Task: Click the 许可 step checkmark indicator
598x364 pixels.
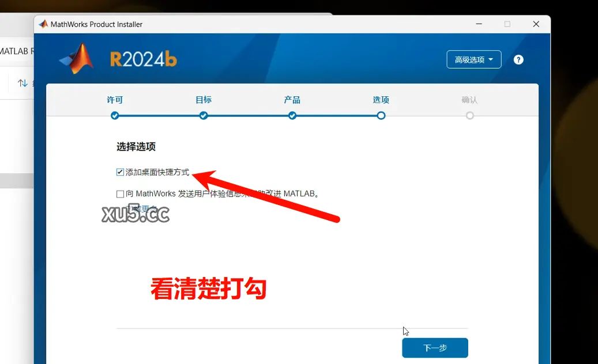Action: (115, 115)
